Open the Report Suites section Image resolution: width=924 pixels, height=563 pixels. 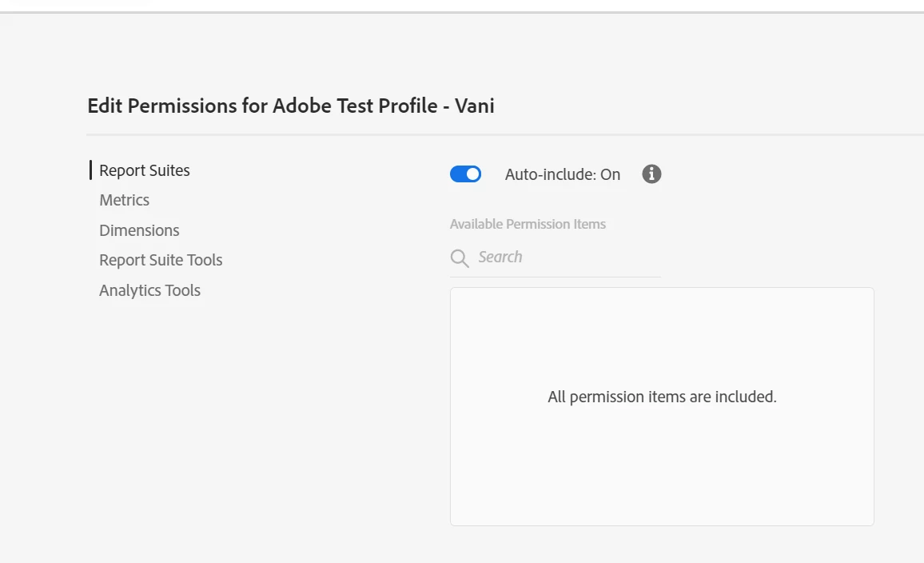(x=145, y=170)
